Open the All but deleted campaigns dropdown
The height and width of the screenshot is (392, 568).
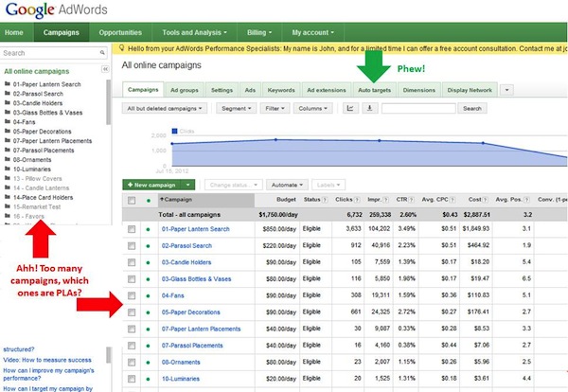(166, 109)
